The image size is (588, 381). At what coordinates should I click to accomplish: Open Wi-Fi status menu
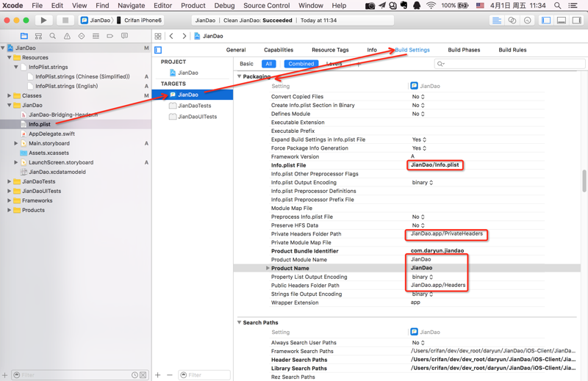[431, 6]
